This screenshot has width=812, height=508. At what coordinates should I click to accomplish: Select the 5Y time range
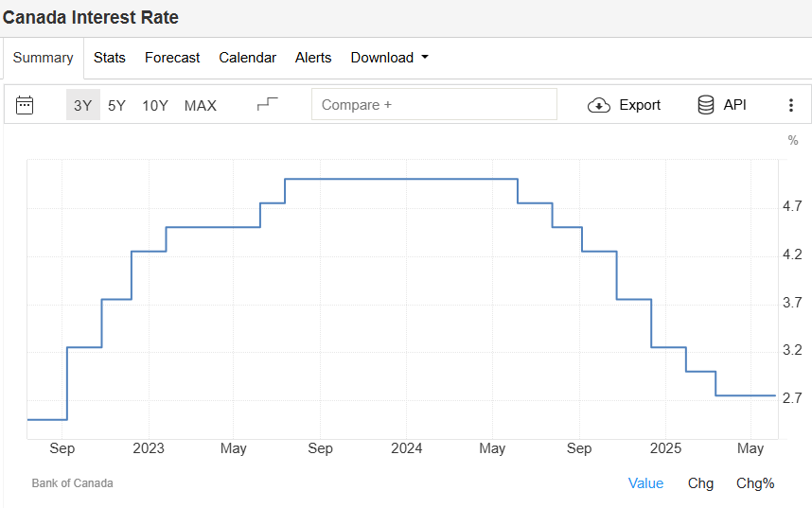pos(116,106)
